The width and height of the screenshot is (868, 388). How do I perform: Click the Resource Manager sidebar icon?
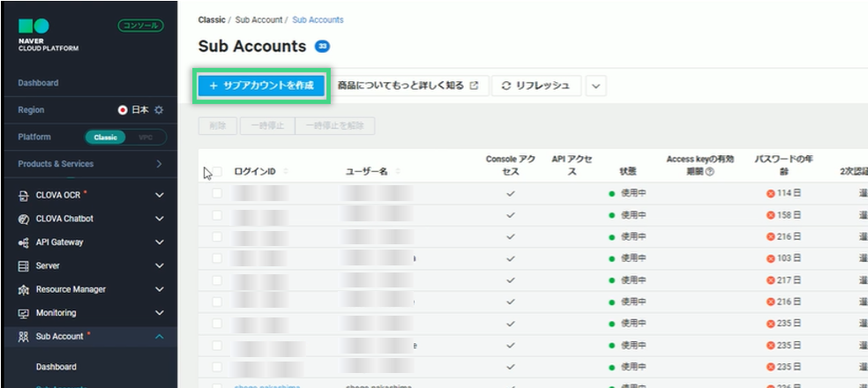pyautogui.click(x=24, y=289)
